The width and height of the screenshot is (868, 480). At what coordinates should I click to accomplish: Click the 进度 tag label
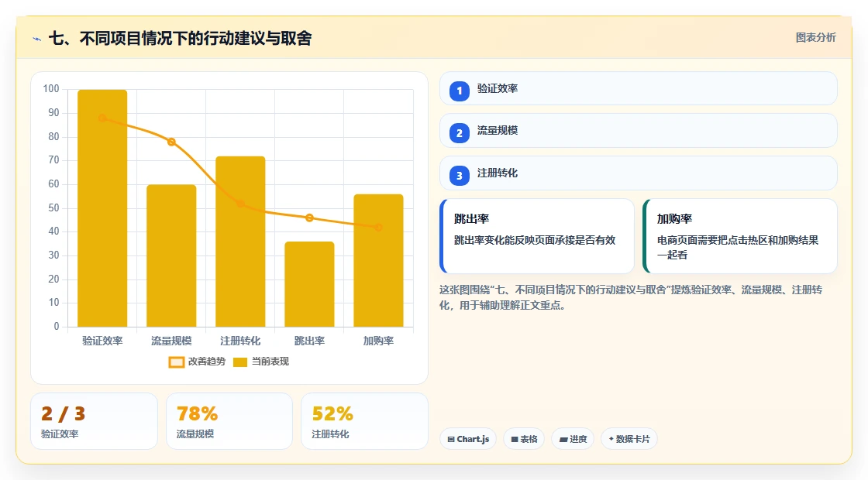578,439
